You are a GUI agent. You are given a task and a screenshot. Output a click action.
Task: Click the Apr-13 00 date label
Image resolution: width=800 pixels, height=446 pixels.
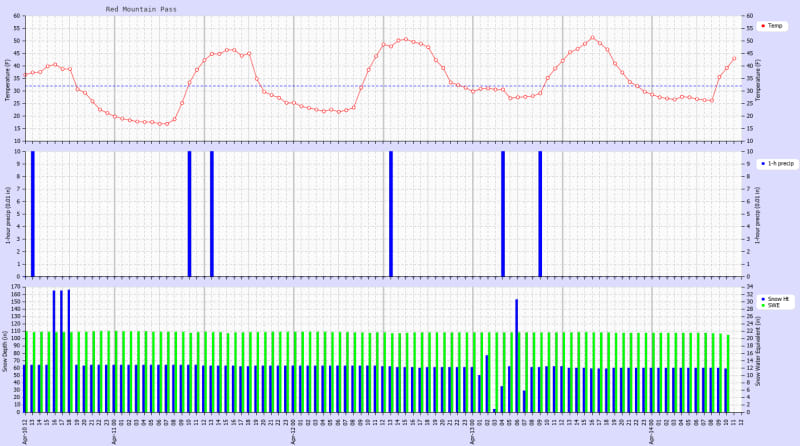pyautogui.click(x=472, y=431)
